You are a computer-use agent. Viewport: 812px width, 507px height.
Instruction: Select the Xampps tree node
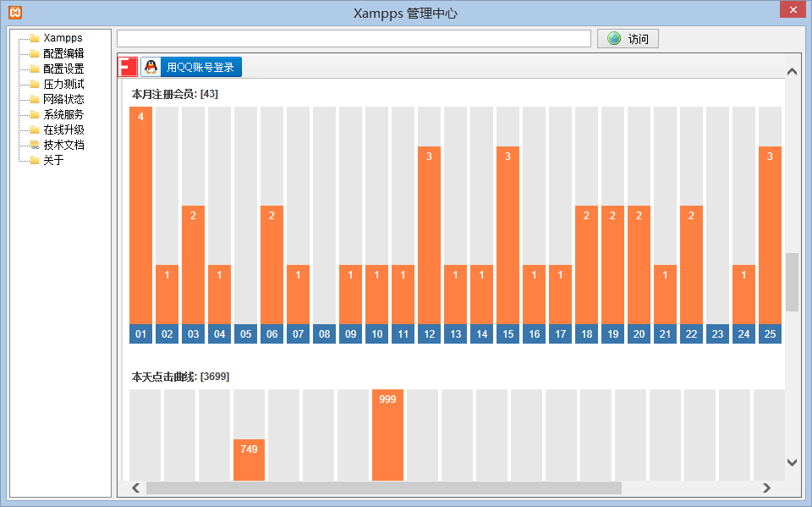point(63,38)
